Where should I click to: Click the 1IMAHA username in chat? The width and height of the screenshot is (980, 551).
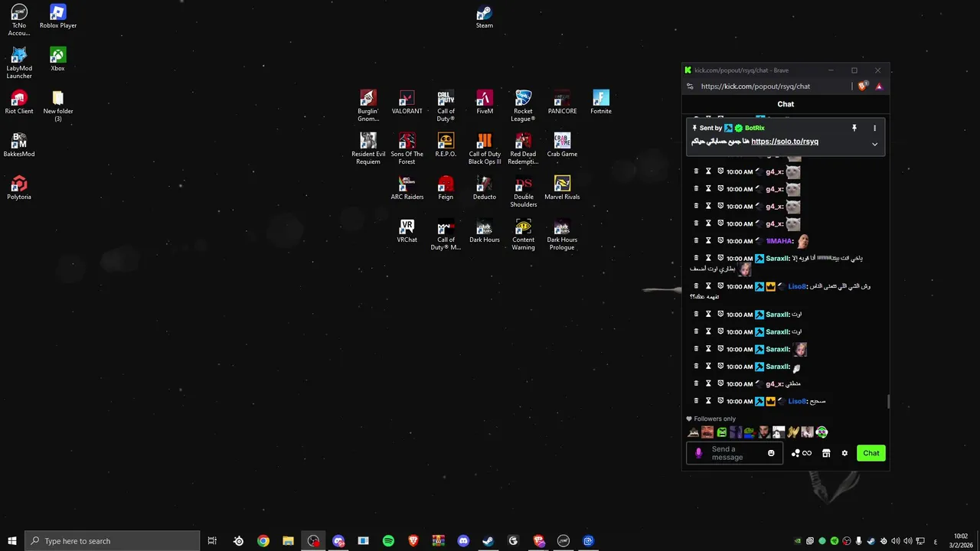(x=779, y=241)
